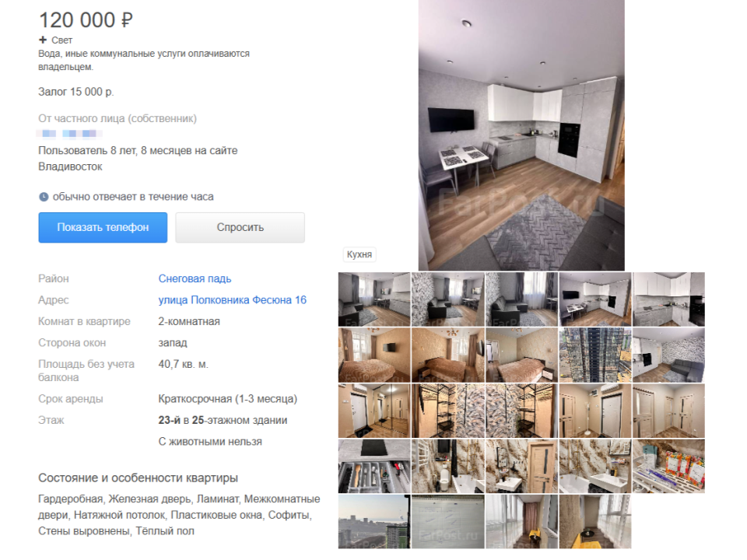Screen dimensions: 747x560
Task: Open the bedroom thumbnail with wall TV
Action: [x=374, y=355]
